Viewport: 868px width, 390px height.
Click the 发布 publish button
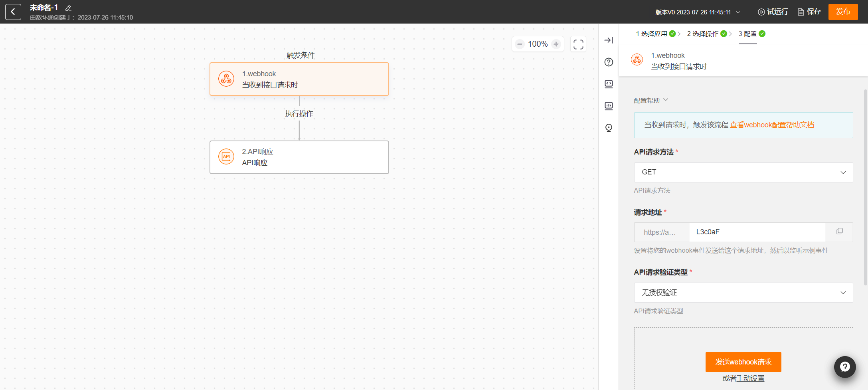843,12
